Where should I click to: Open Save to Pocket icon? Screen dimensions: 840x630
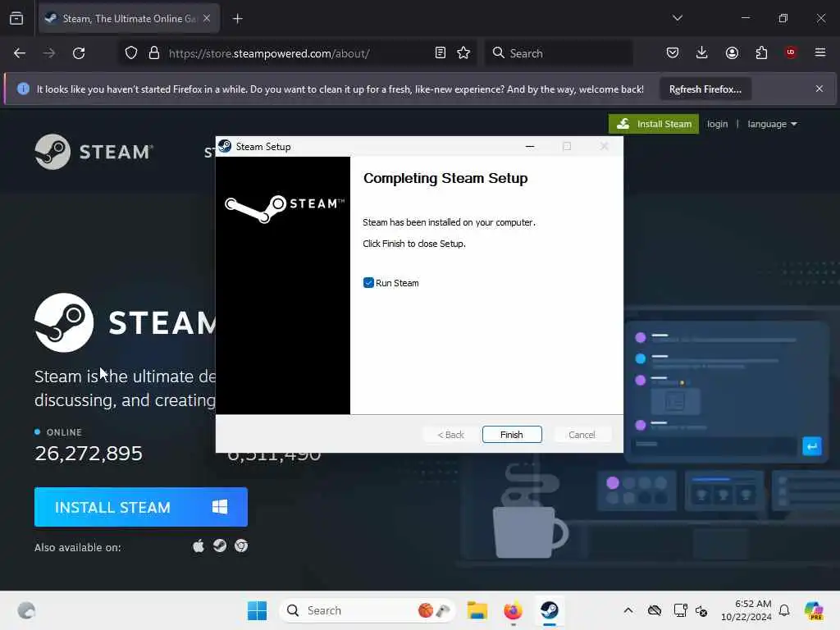(673, 52)
